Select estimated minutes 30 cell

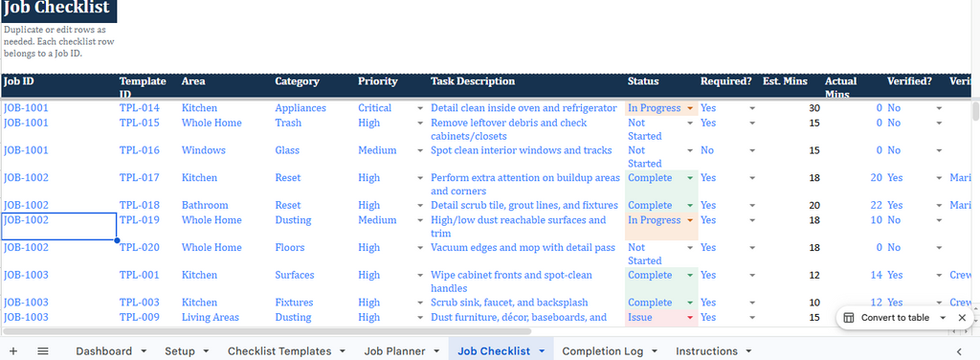coord(791,108)
